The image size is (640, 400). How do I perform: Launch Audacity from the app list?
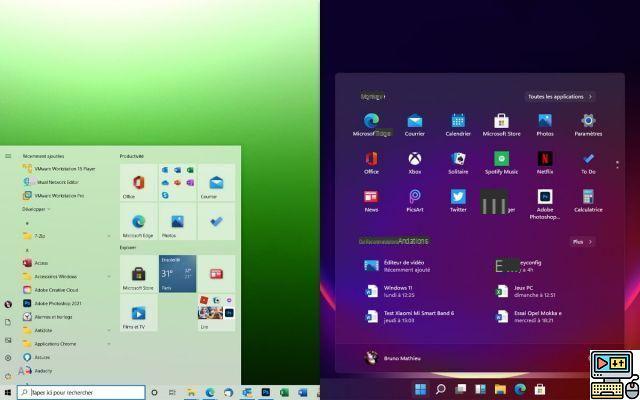[36, 371]
